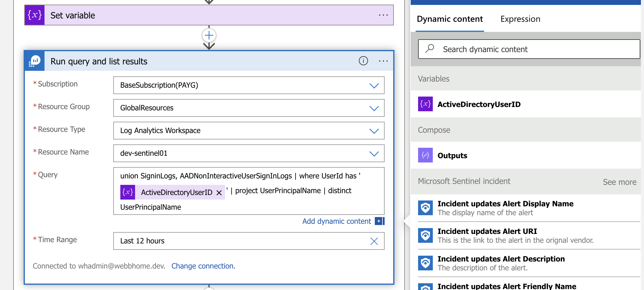644x290 pixels.
Task: Open the Set variable action icon
Action: (x=35, y=15)
